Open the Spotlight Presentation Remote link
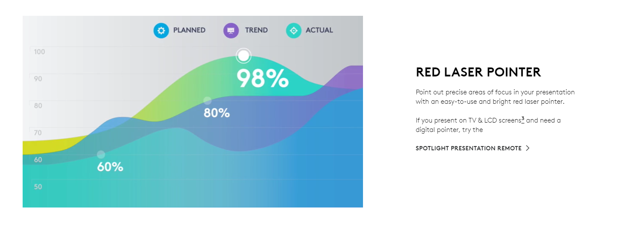The height and width of the screenshot is (237, 644). pyautogui.click(x=468, y=148)
